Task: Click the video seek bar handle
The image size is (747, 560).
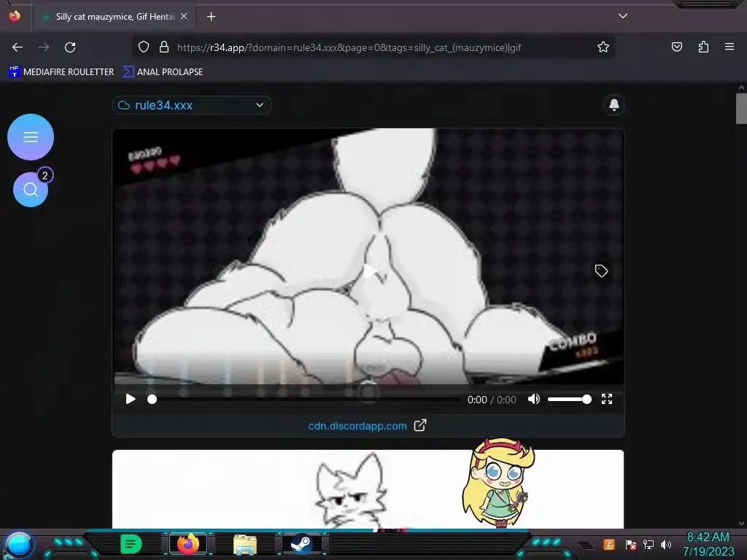Action: tap(152, 399)
